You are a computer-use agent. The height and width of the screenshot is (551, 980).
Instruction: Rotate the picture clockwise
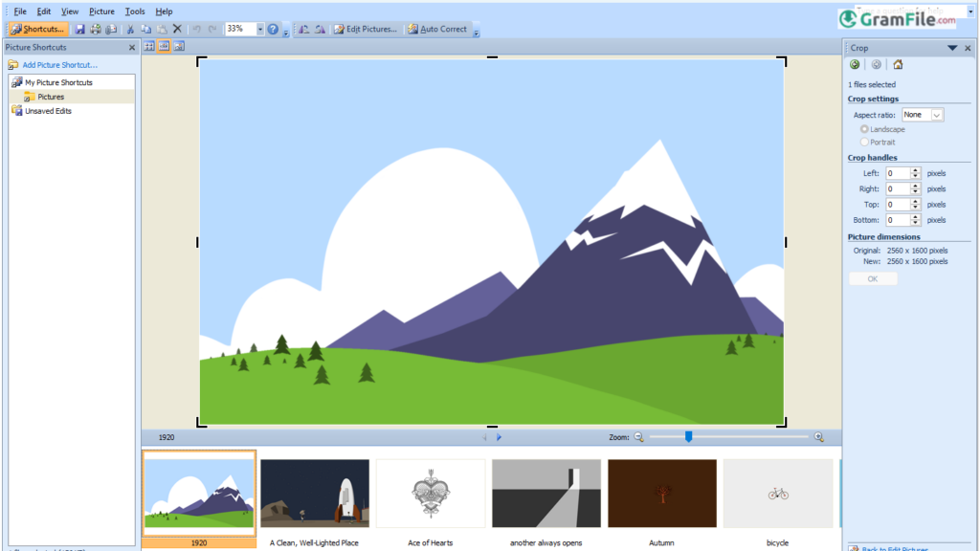(x=321, y=29)
